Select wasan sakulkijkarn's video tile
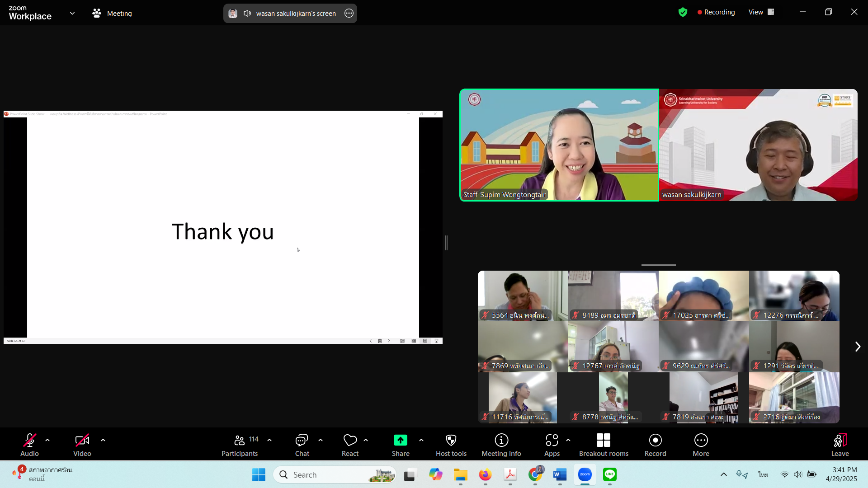This screenshot has height=488, width=868. click(758, 145)
